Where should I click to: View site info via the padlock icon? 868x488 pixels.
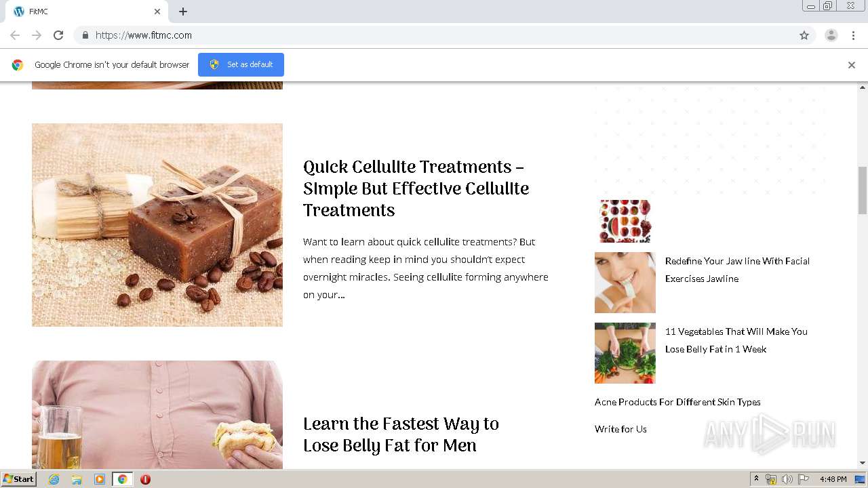85,35
